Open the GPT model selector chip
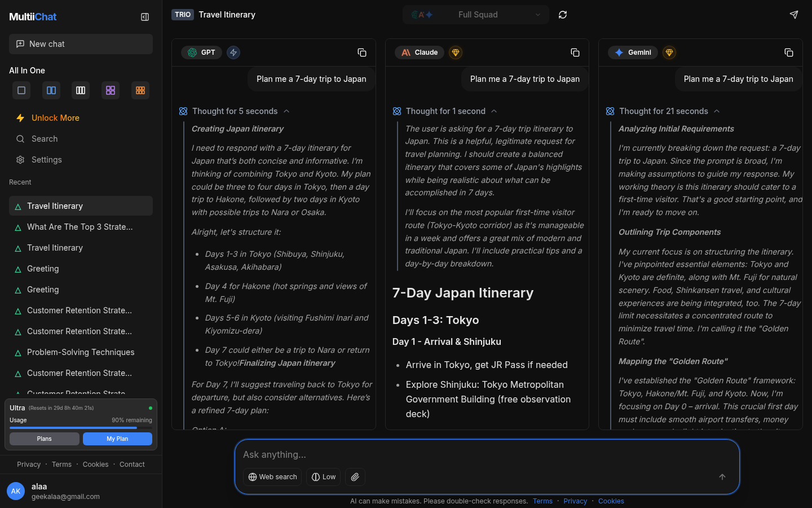The height and width of the screenshot is (508, 812). [x=201, y=52]
